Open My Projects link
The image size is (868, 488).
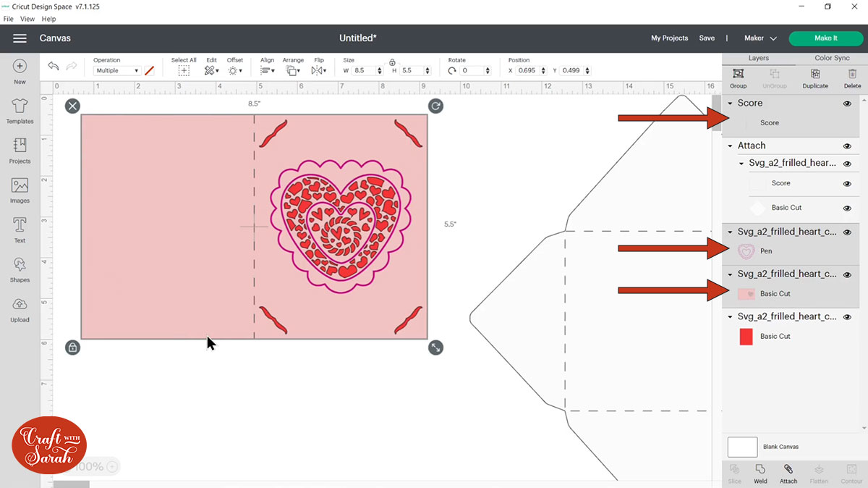tap(669, 38)
